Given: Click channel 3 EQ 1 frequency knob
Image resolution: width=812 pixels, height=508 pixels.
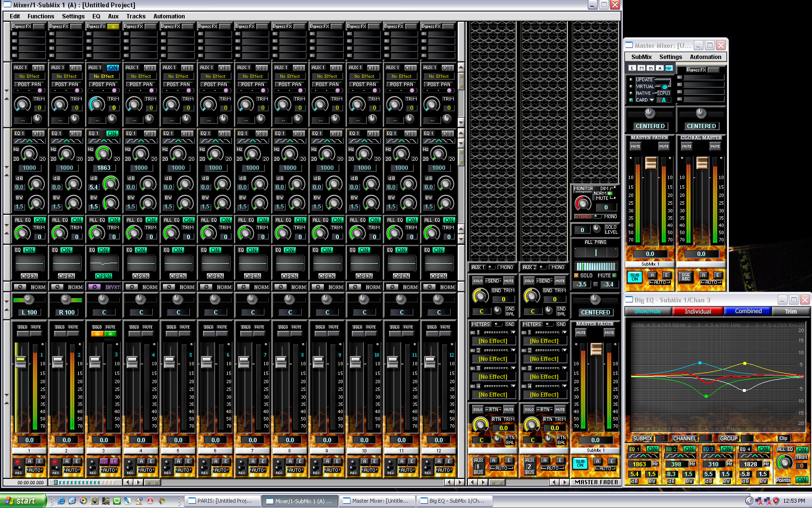Looking at the screenshot, I should click(103, 153).
